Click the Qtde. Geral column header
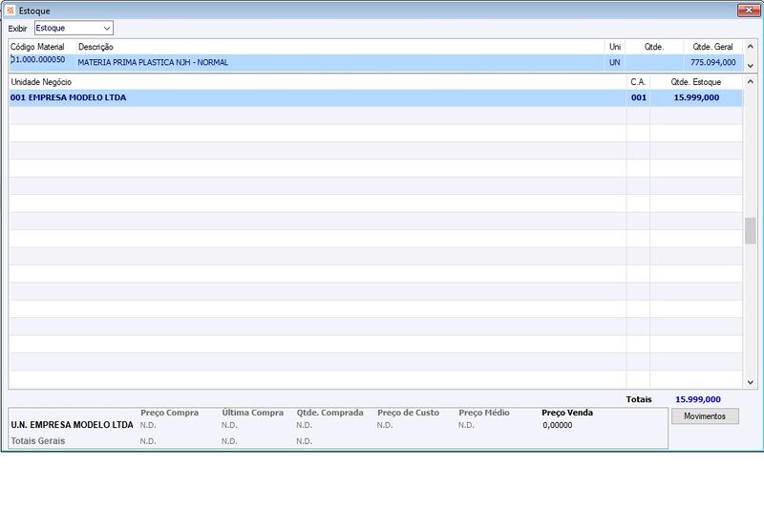The height and width of the screenshot is (532, 764). (712, 47)
